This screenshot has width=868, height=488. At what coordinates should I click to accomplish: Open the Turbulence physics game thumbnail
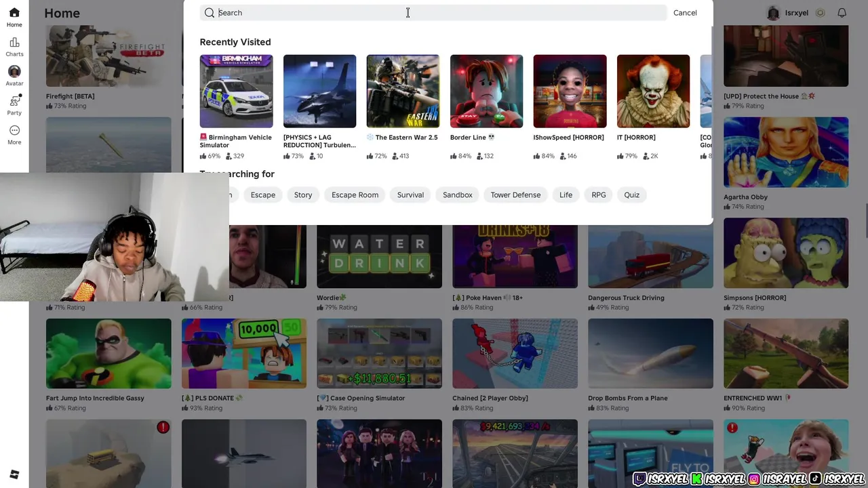click(x=319, y=91)
